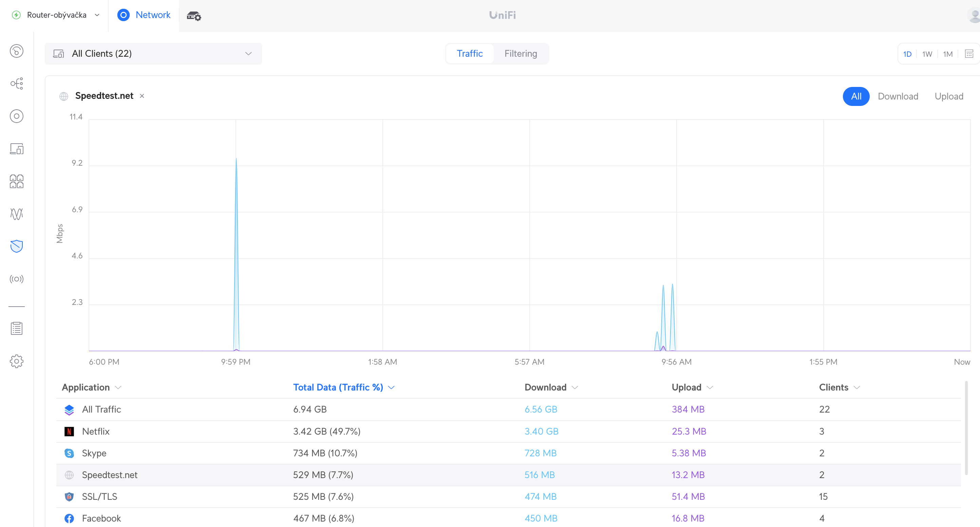Click the SSL/TLS shield icon
Image resolution: width=980 pixels, height=527 pixels.
[x=69, y=496]
